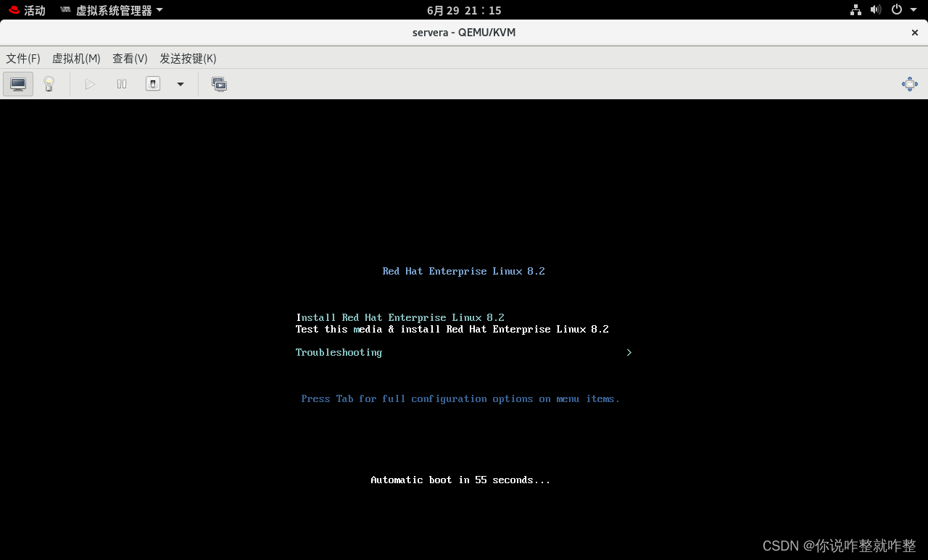Open the 虚拟系统管理器 application menu
The image size is (928, 560).
coord(112,10)
